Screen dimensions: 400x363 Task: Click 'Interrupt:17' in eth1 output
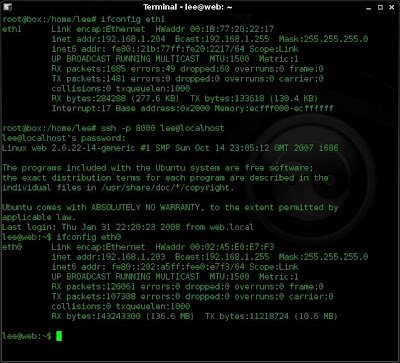81,109
